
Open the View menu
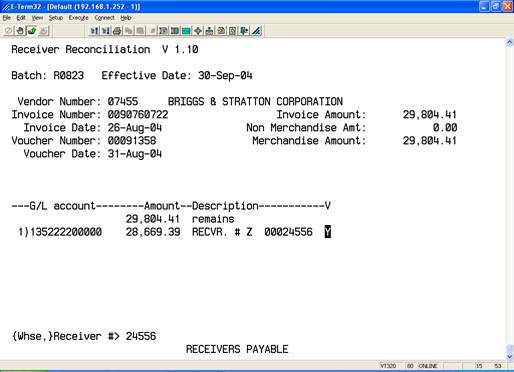[x=37, y=18]
